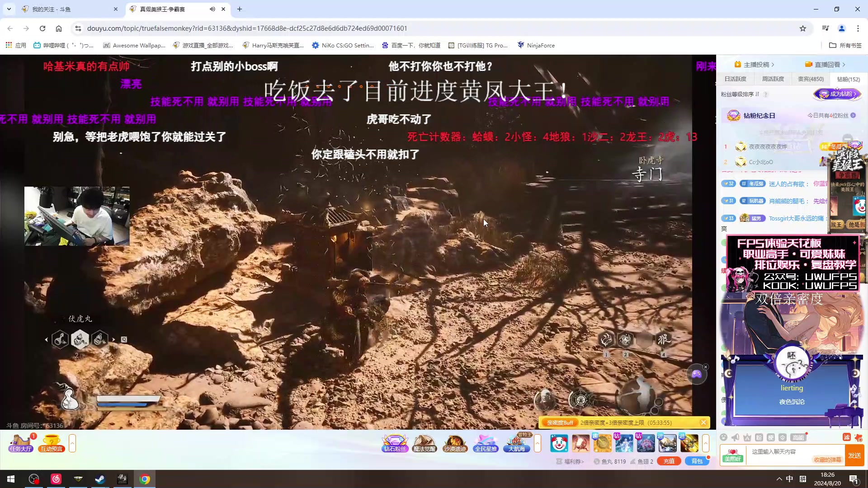Screen dimensions: 868x488
Task: Expand the activity icons list arrow near 大航海
Action: [538, 443]
